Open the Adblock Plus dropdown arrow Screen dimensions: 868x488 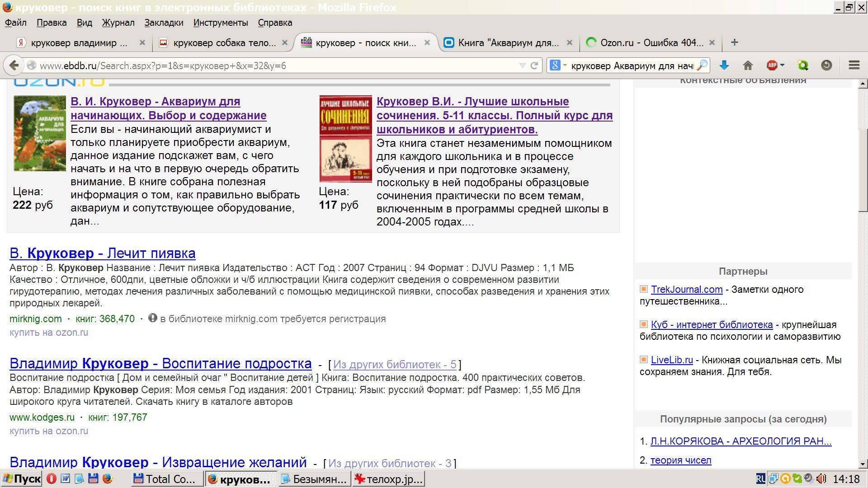tap(782, 66)
